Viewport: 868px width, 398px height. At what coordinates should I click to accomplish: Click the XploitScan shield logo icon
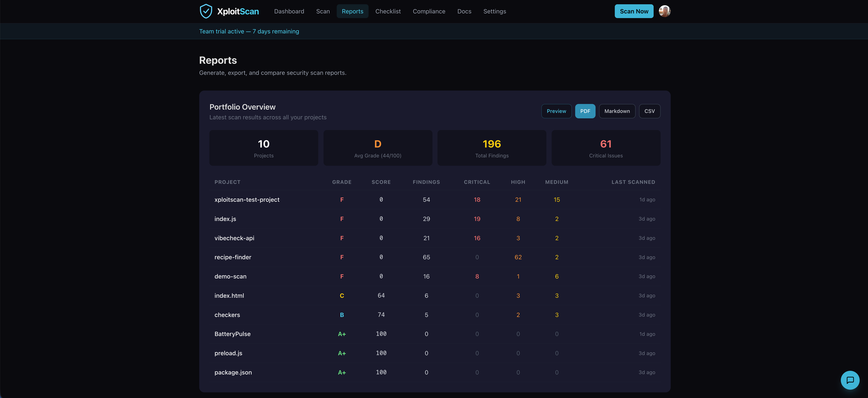(x=206, y=11)
